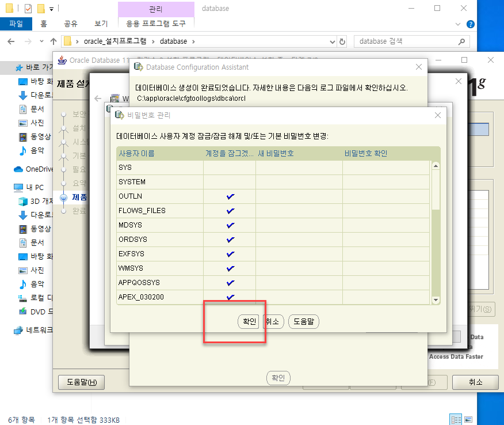Toggle lock checkbox for ORDSYS account
This screenshot has width=504, height=425.
tap(230, 240)
